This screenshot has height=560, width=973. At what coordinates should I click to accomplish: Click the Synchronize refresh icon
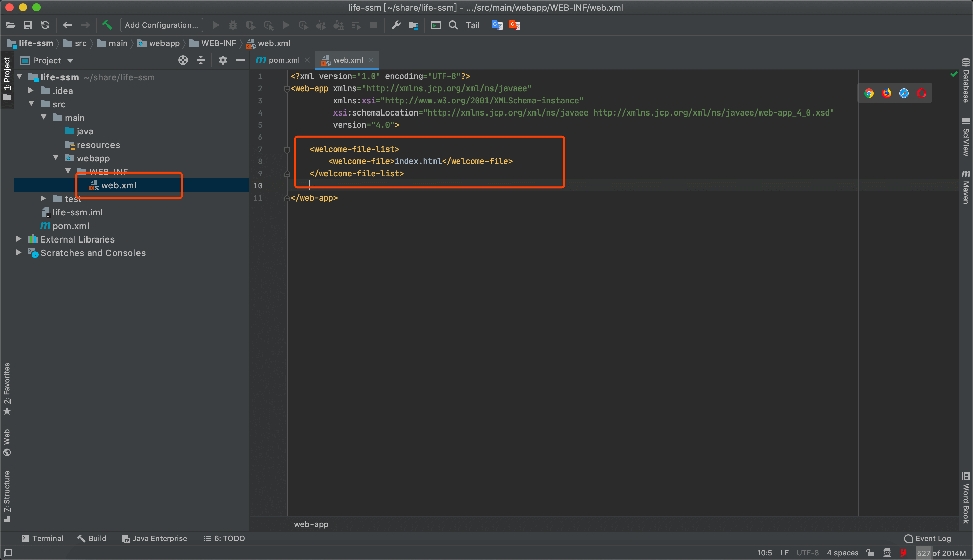click(45, 25)
